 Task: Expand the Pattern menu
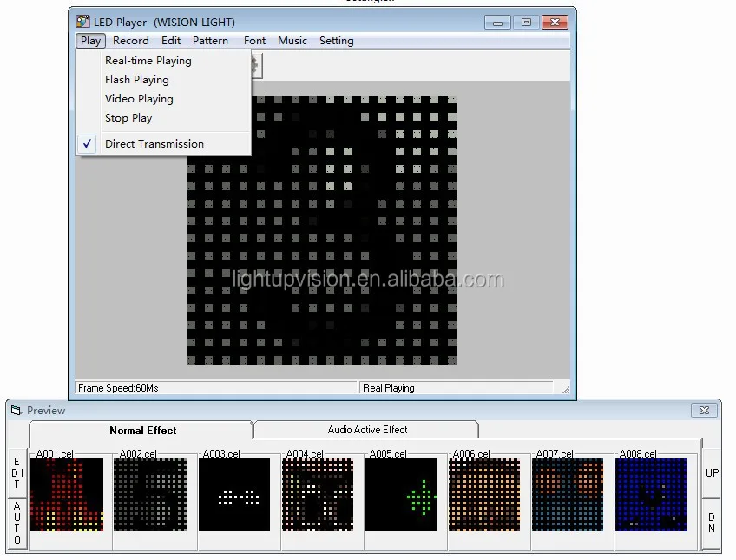pos(210,41)
